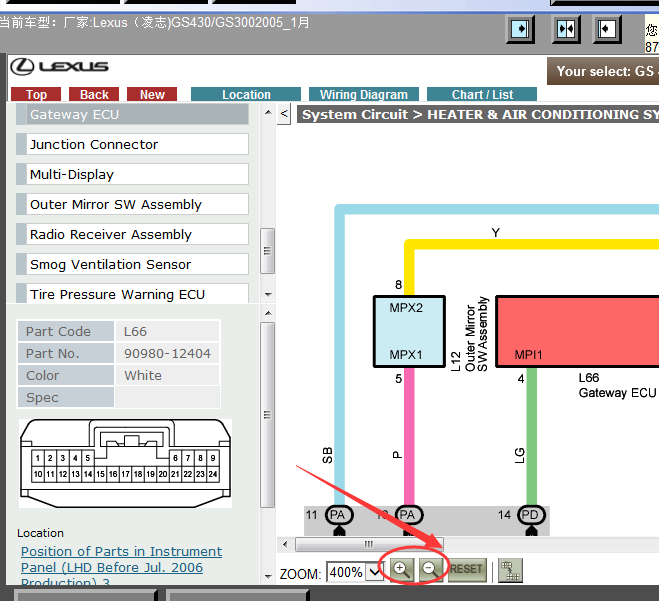Select Tire Pressure Warning ECU list item

pyautogui.click(x=132, y=293)
